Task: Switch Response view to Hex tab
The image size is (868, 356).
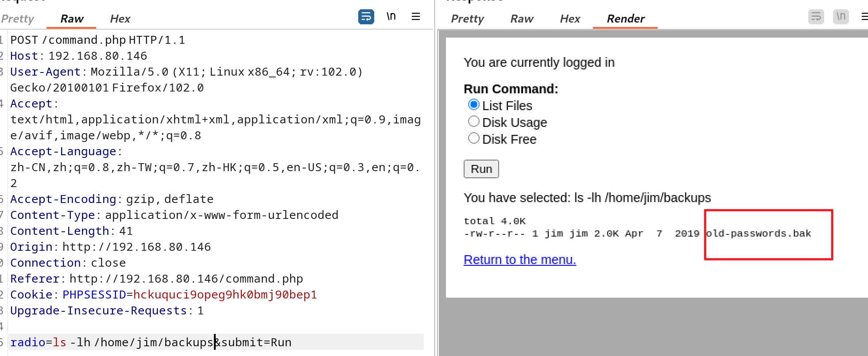Action: [570, 19]
